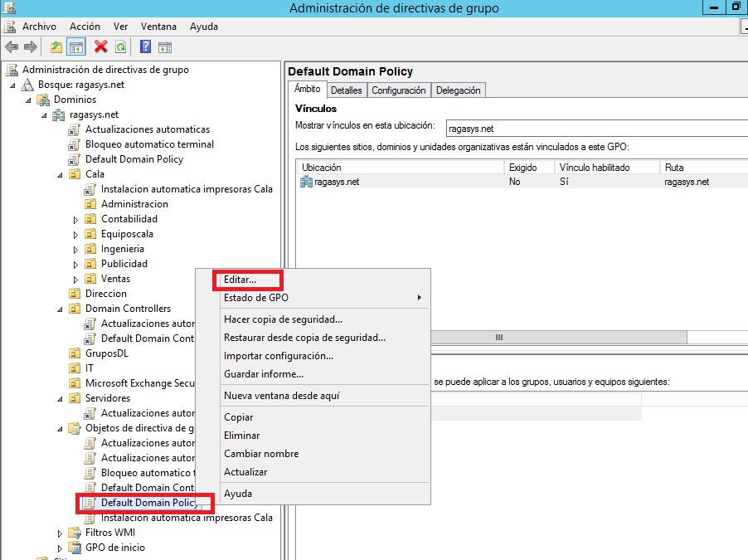Click the Objetos de directiva de grupo folder icon
The image size is (748, 560).
tap(75, 428)
